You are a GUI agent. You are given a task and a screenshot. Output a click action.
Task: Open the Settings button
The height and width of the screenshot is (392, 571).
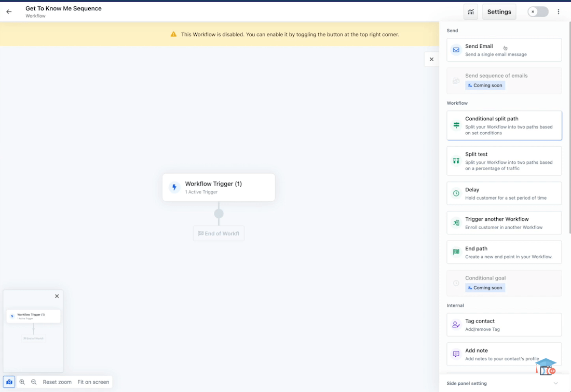(499, 11)
